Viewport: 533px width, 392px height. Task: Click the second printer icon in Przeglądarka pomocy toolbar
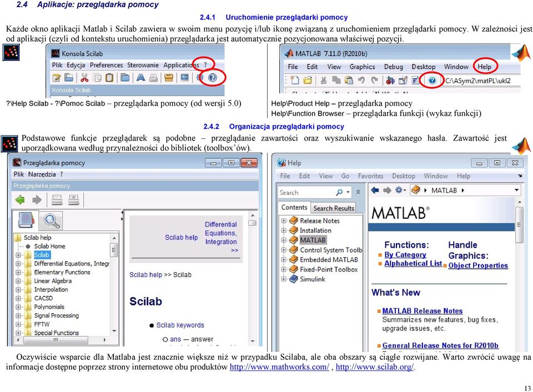tap(73, 199)
